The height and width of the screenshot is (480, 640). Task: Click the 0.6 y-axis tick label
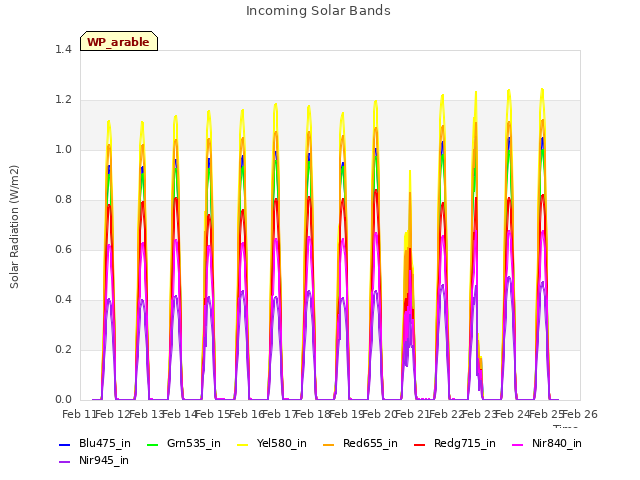pos(63,250)
